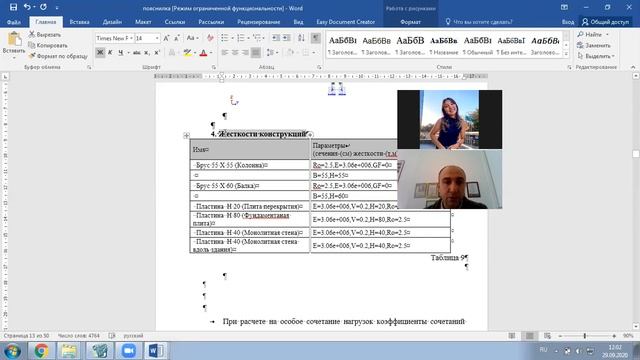Align text left
The height and width of the screenshot is (360, 640).
point(225,53)
